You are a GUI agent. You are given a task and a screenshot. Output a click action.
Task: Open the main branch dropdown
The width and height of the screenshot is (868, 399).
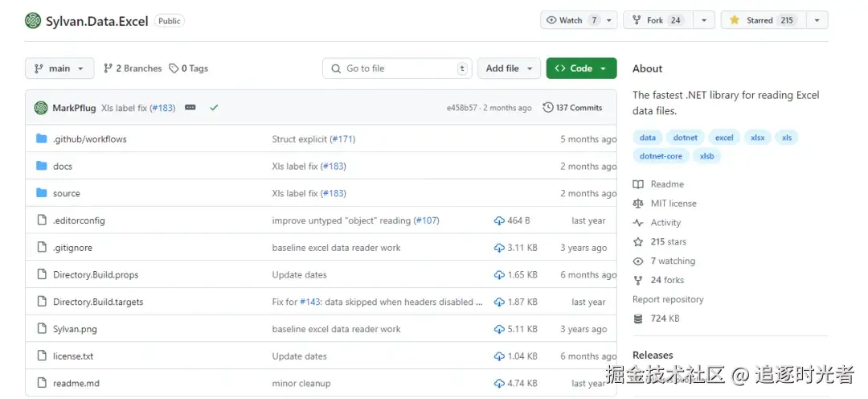coord(59,68)
